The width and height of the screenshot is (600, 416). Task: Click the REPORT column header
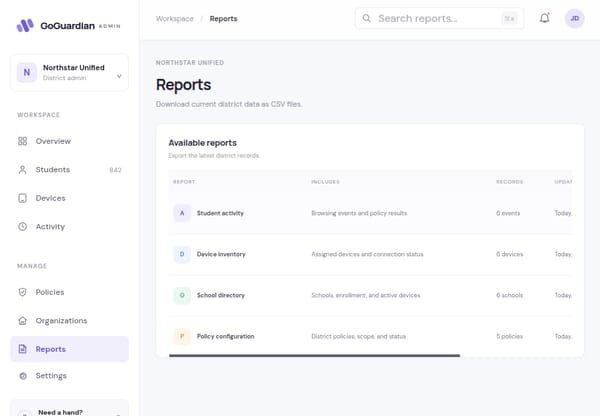tap(184, 182)
